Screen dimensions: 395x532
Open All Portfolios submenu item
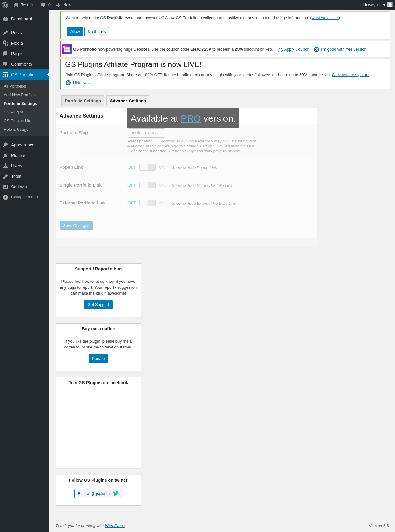coord(15,86)
